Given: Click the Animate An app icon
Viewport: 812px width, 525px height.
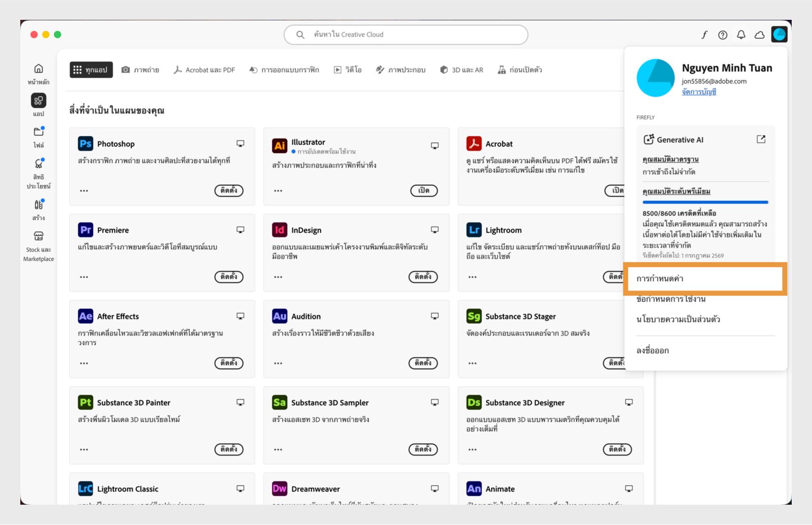Looking at the screenshot, I should [474, 489].
